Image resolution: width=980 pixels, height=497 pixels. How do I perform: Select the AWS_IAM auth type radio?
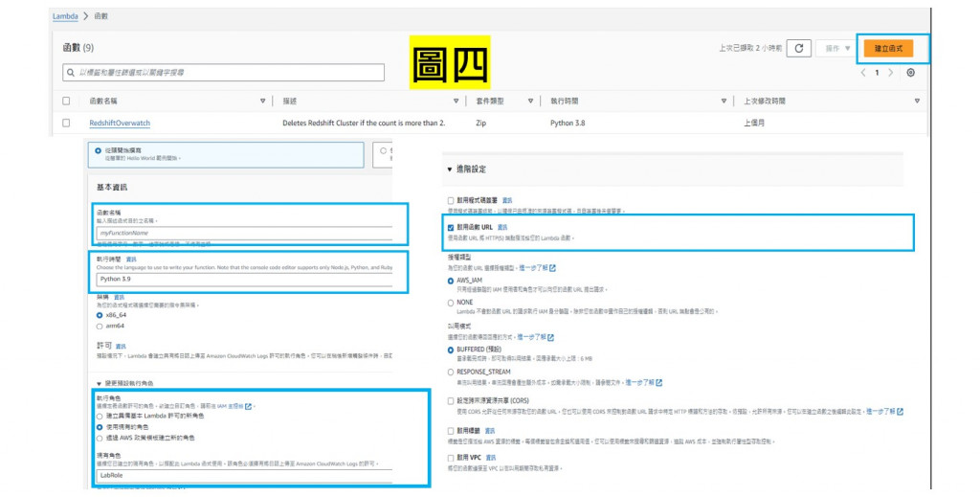[x=451, y=282]
